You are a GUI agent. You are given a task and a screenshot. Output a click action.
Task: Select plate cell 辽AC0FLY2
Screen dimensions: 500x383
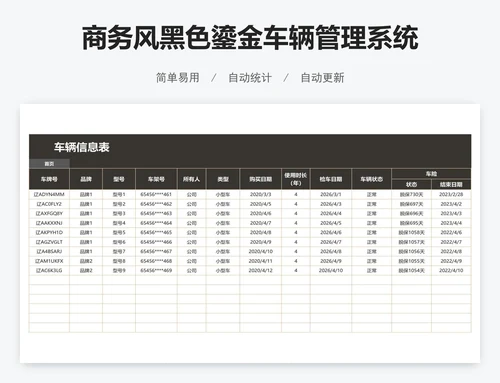coord(49,204)
